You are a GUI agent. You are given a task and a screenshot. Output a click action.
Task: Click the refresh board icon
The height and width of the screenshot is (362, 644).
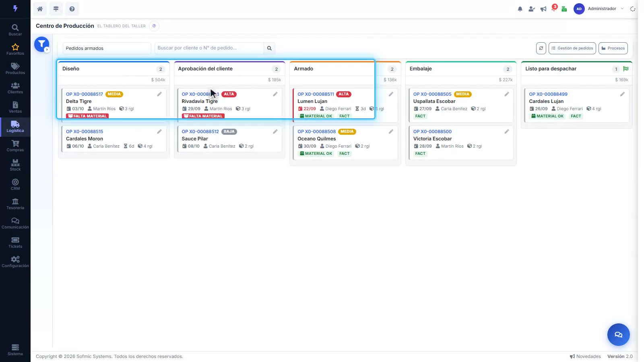click(541, 48)
